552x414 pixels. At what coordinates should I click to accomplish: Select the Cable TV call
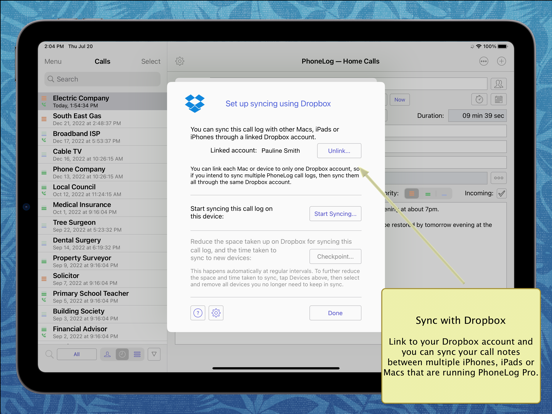pos(102,155)
